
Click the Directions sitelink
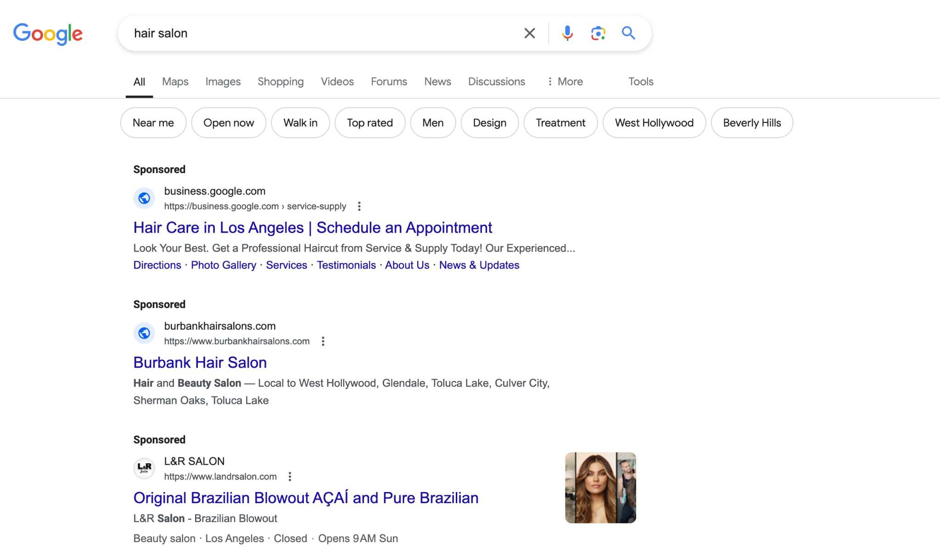pyautogui.click(x=157, y=265)
